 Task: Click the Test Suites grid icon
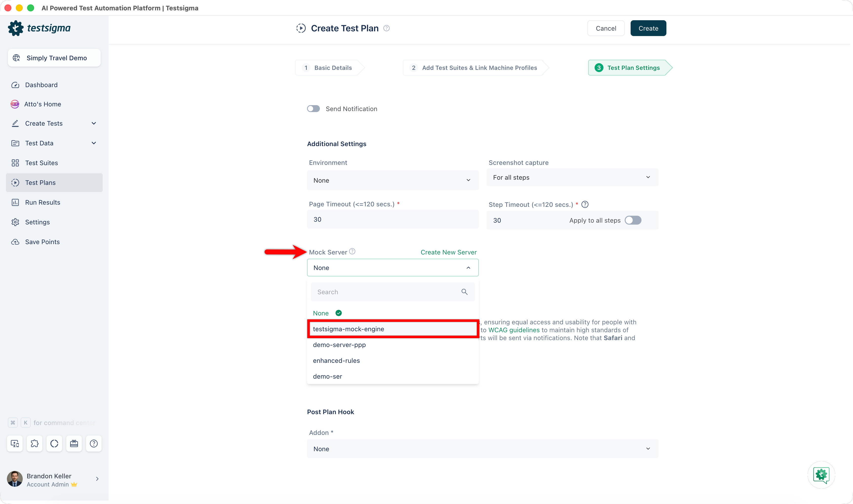tap(15, 163)
